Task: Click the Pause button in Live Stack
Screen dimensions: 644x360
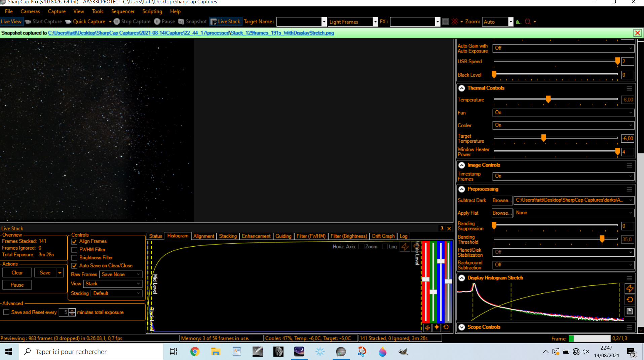Action: (17, 285)
